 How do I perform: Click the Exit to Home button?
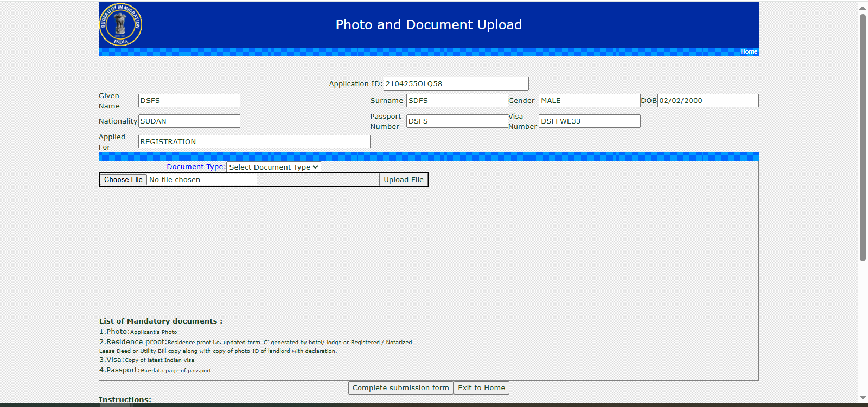click(481, 387)
